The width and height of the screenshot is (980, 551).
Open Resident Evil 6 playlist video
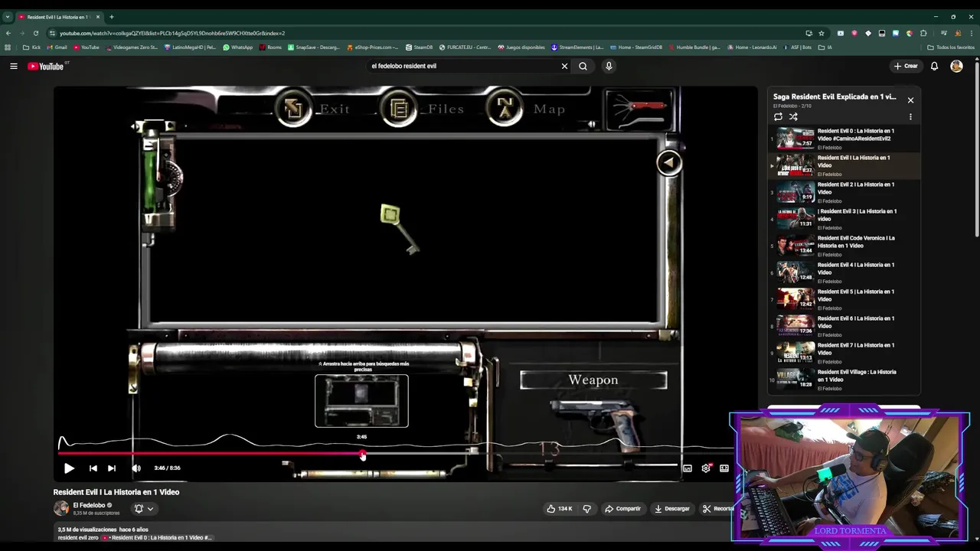(x=844, y=326)
